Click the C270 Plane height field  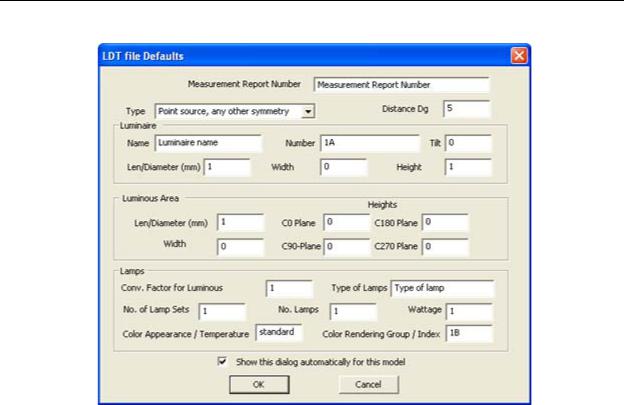[445, 247]
